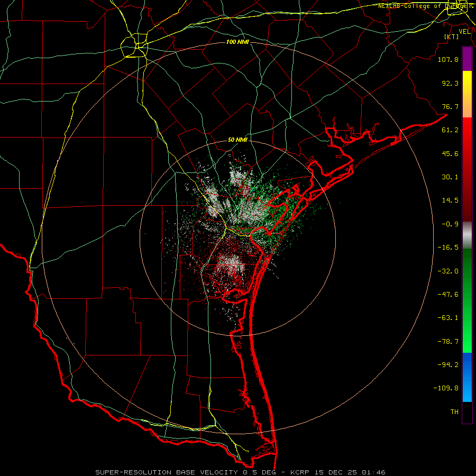The width and height of the screenshot is (476, 476).
Task: Click the NEXLAB-College of DuPage credit text
Action: pos(425,6)
